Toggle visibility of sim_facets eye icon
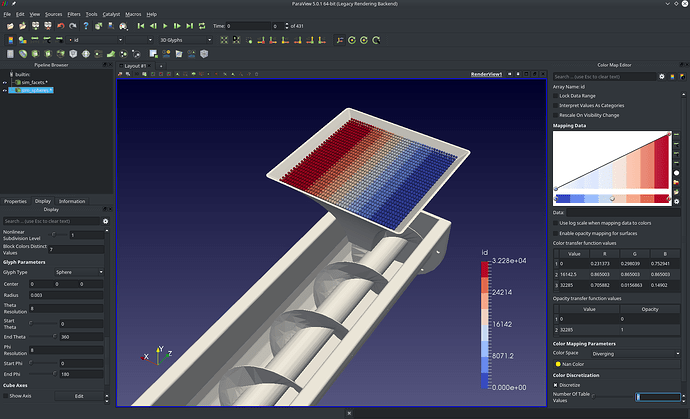This screenshot has width=690, height=419. [7, 82]
